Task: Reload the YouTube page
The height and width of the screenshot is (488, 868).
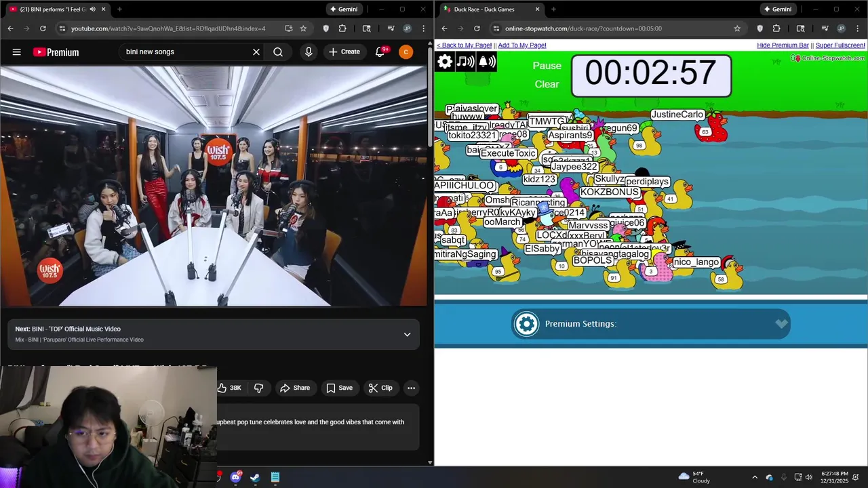Action: (x=43, y=28)
